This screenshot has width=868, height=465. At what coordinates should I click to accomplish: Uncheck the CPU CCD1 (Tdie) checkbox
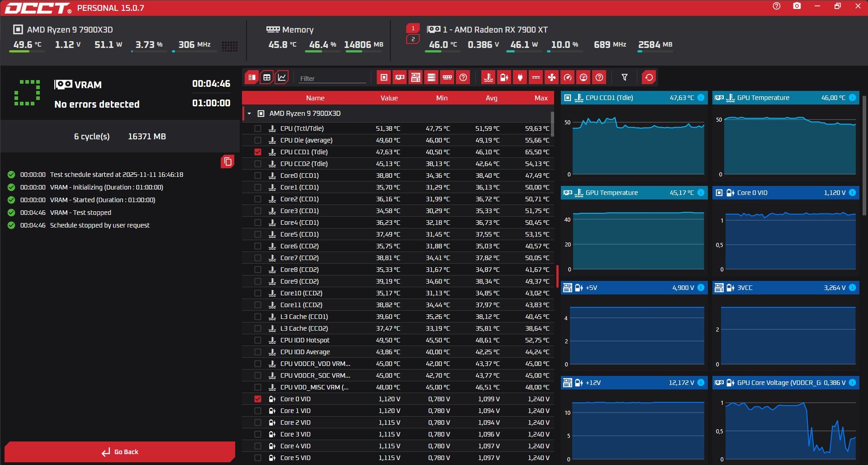(x=258, y=152)
